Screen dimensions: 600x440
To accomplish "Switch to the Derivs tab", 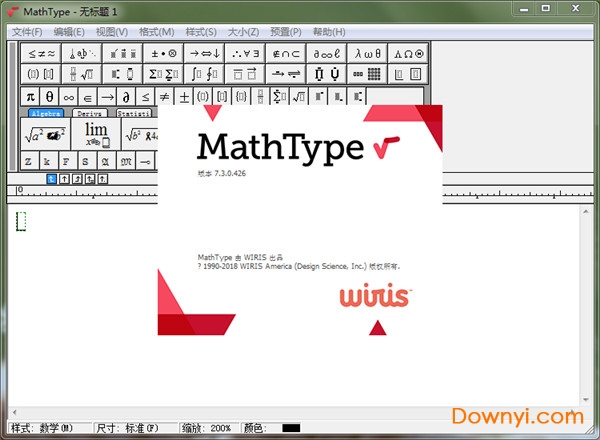I will click(88, 114).
